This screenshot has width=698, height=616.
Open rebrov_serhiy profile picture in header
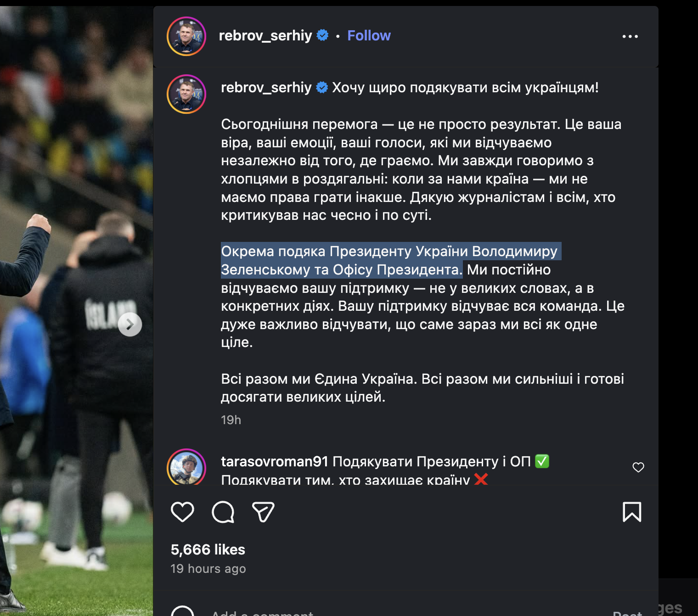click(186, 36)
